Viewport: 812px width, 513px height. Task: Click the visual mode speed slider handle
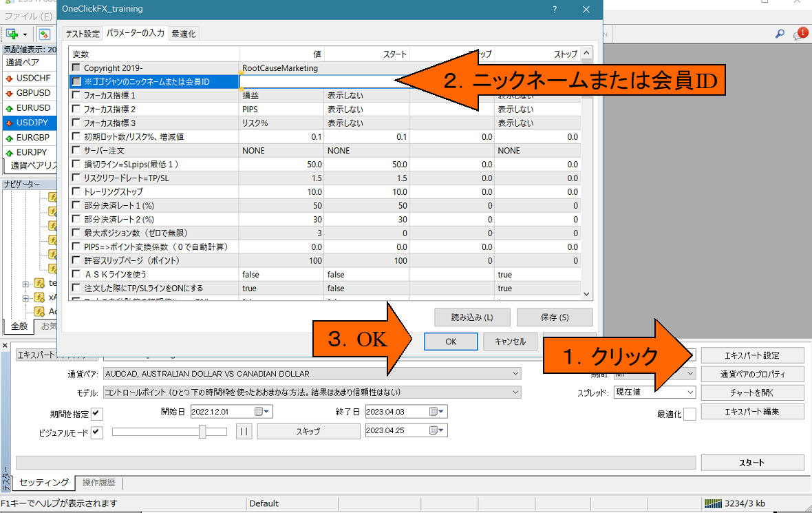(x=202, y=432)
